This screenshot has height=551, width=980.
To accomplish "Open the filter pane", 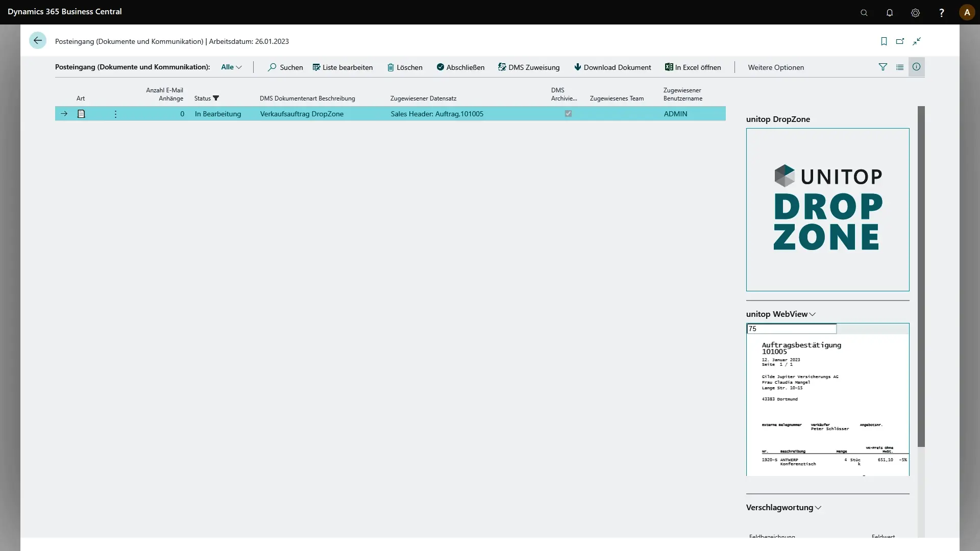I will [883, 67].
